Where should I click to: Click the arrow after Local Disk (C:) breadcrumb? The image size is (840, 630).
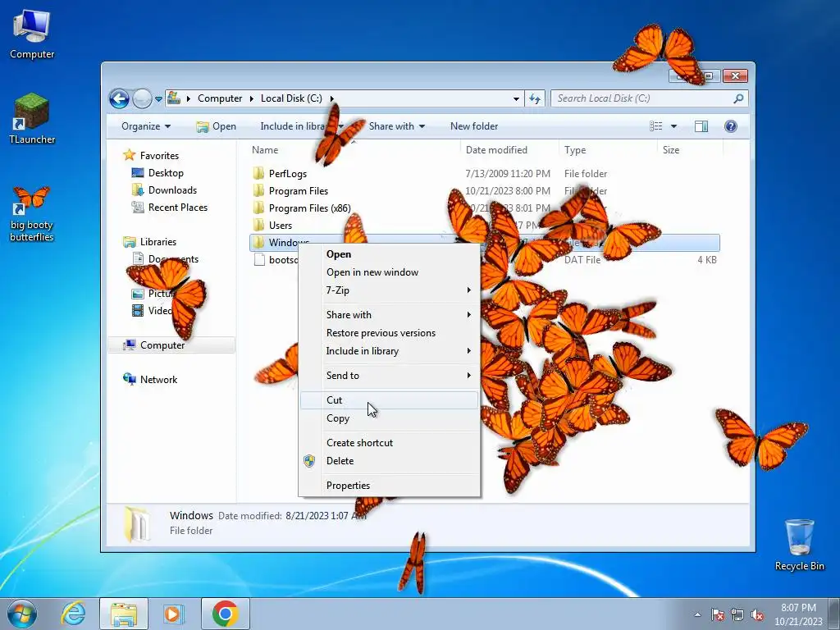pos(331,98)
